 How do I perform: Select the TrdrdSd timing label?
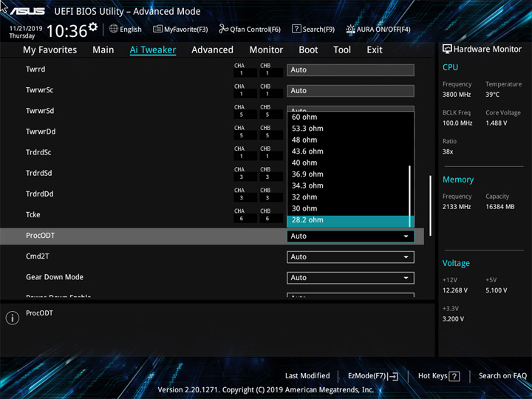pyautogui.click(x=39, y=173)
